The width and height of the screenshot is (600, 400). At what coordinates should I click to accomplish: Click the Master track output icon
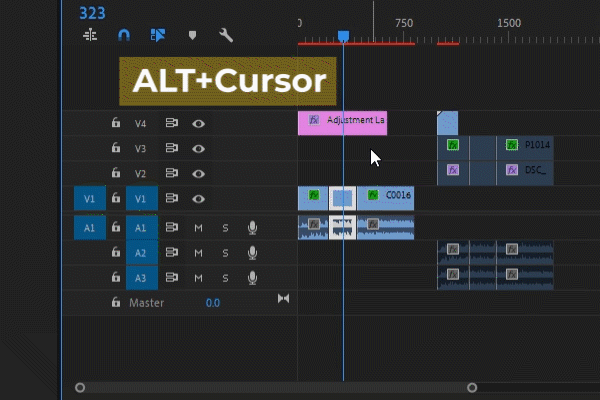pos(284,298)
